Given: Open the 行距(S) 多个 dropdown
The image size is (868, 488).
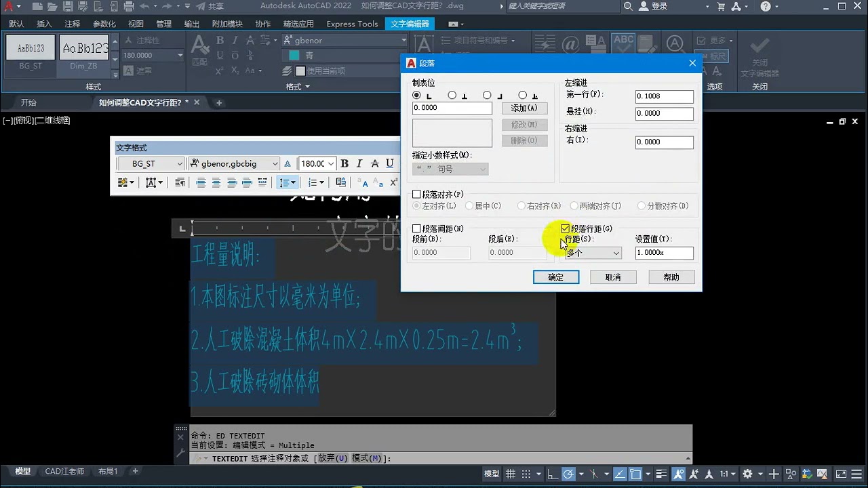Looking at the screenshot, I should coord(593,253).
